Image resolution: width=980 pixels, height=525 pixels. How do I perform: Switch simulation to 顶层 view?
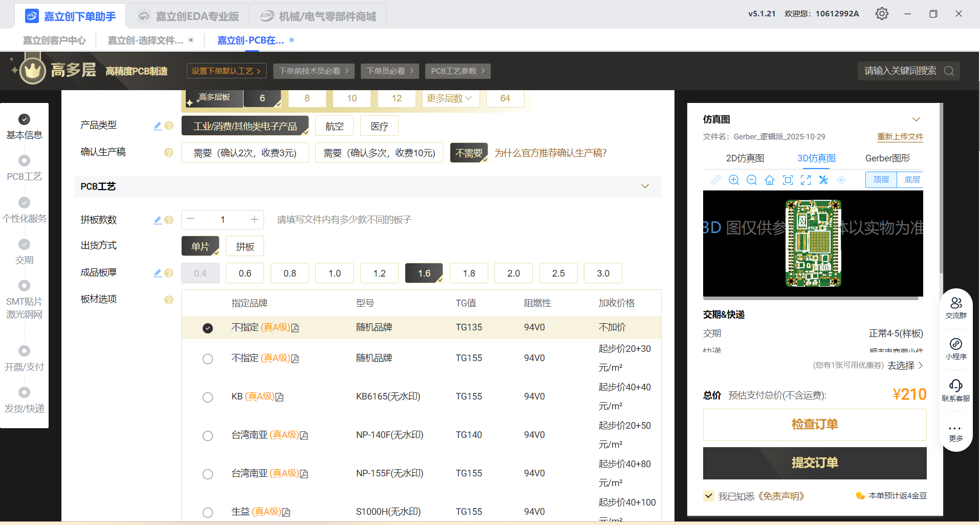(x=881, y=180)
